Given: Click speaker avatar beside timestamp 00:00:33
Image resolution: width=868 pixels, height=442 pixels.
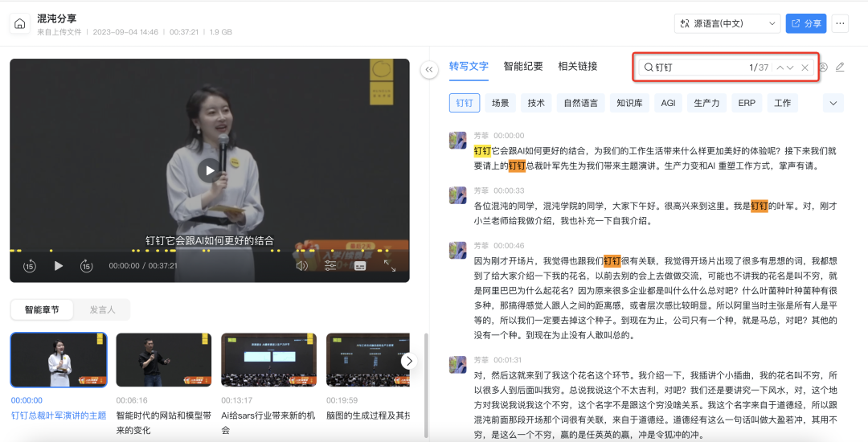Looking at the screenshot, I should pyautogui.click(x=458, y=195).
